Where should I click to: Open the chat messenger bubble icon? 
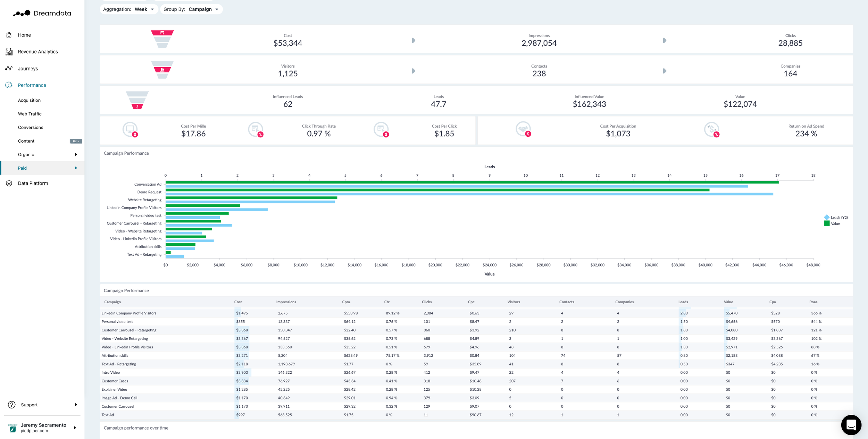coord(851,425)
